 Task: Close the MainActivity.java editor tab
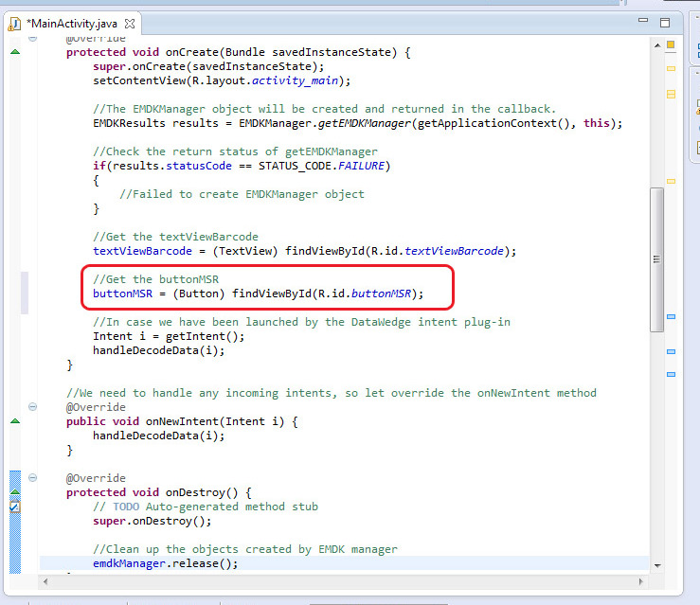(130, 23)
